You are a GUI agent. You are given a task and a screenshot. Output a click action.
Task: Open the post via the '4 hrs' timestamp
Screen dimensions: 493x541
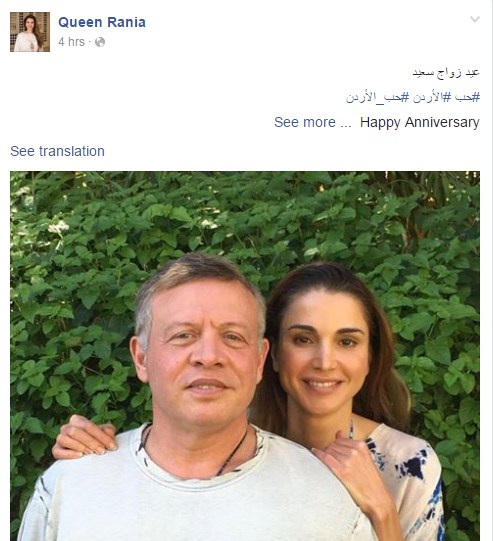click(x=71, y=42)
